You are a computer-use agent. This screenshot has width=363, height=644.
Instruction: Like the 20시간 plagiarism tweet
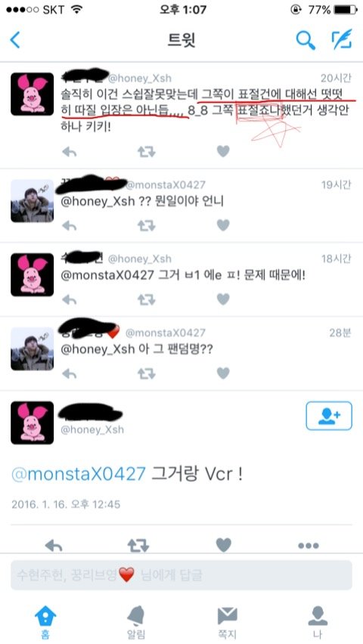(223, 151)
